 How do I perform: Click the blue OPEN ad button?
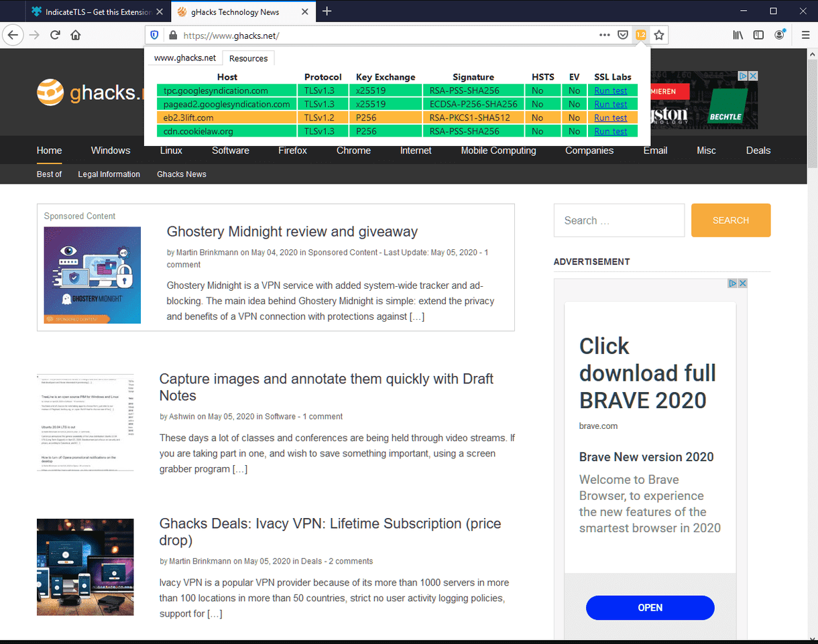tap(650, 608)
